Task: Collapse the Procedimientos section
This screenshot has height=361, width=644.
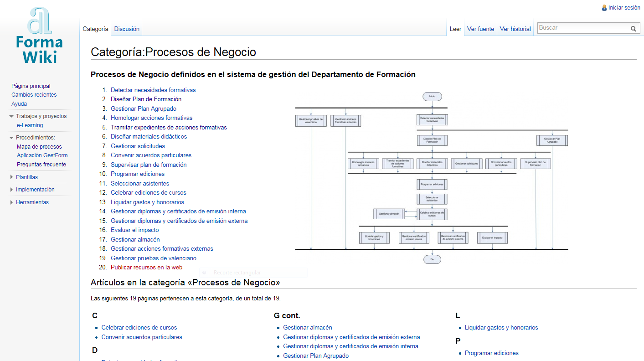Action: 11,138
